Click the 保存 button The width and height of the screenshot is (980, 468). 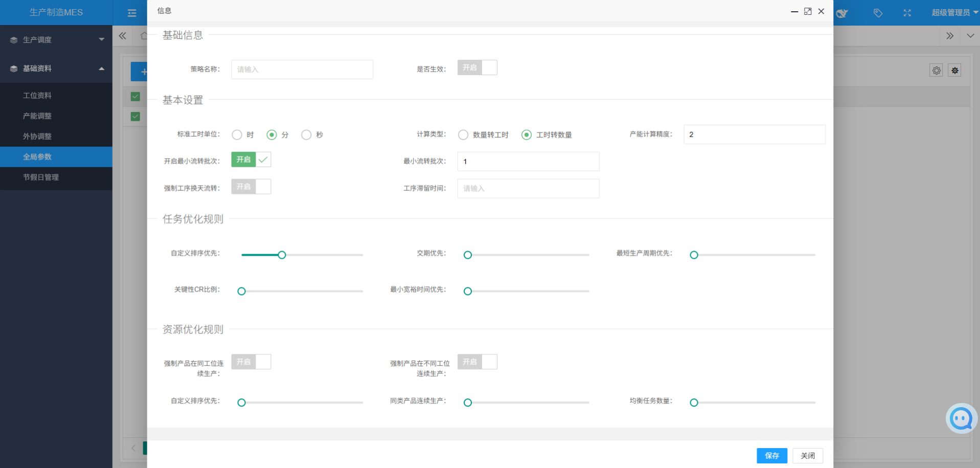pyautogui.click(x=771, y=456)
